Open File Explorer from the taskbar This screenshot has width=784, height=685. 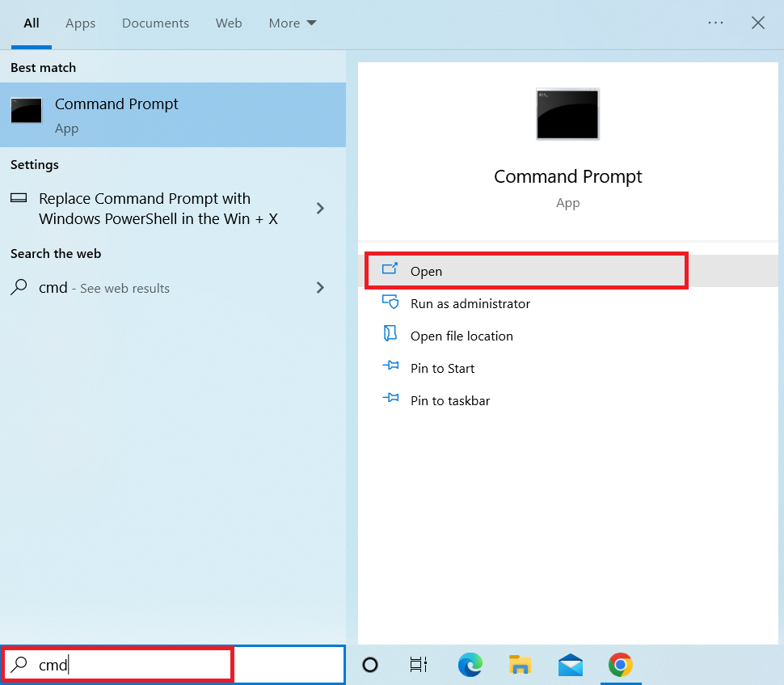coord(520,665)
